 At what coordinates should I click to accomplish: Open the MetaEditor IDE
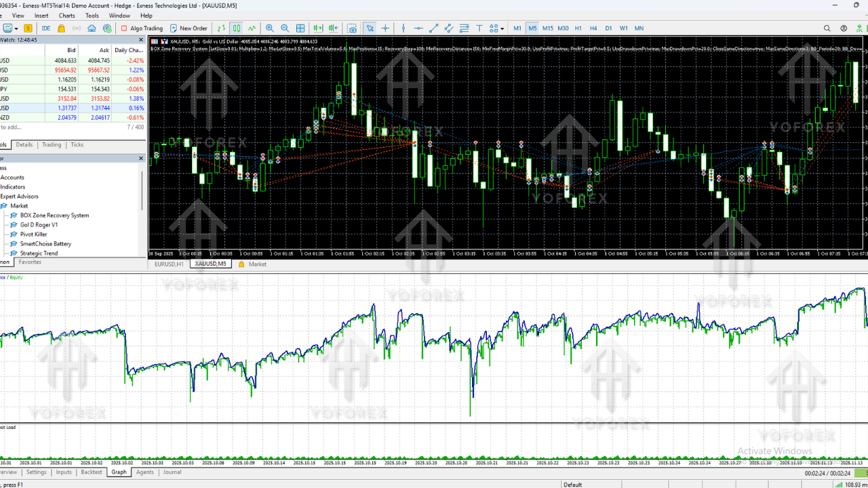(x=46, y=28)
